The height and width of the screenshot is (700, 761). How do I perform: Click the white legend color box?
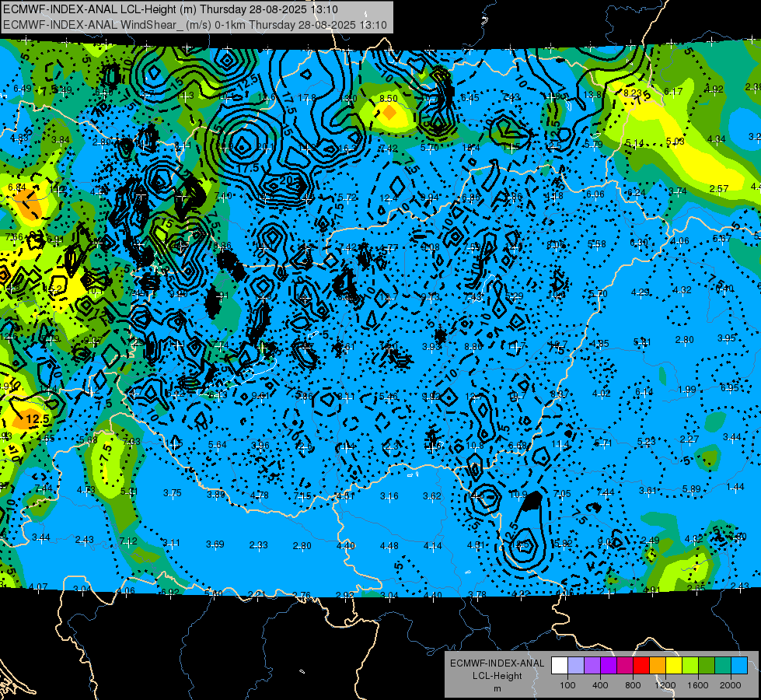point(560,666)
